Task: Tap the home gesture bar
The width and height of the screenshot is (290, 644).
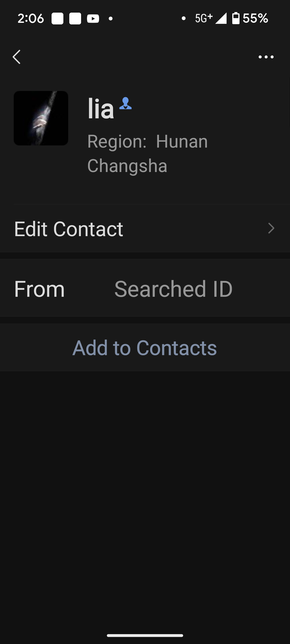Action: 145,635
